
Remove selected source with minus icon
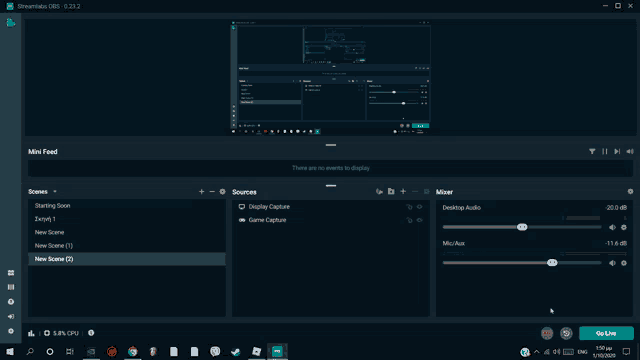(415, 191)
